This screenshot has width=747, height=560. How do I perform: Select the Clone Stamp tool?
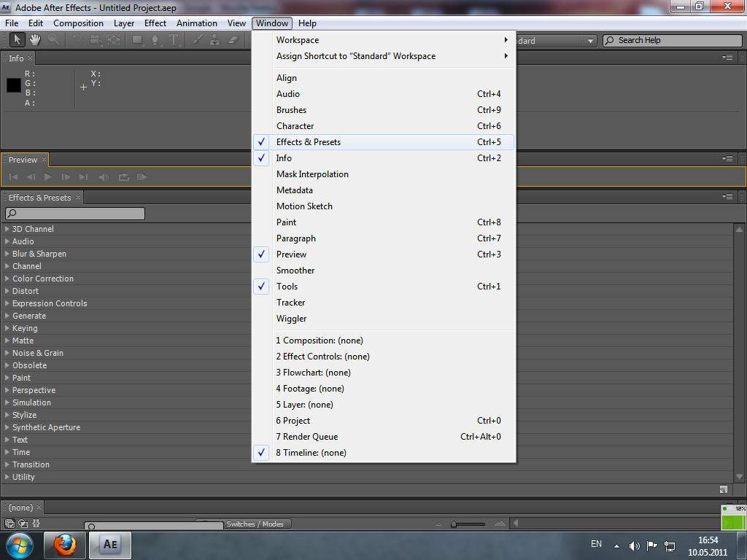point(215,40)
